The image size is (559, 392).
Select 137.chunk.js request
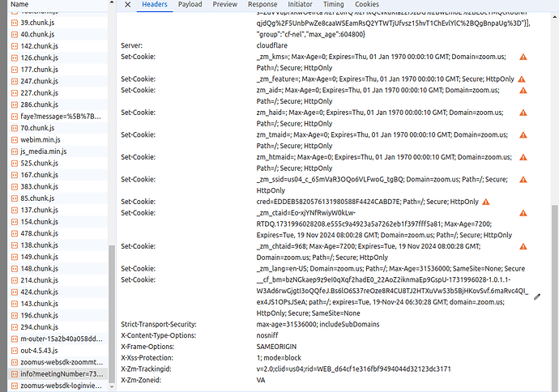58,211
